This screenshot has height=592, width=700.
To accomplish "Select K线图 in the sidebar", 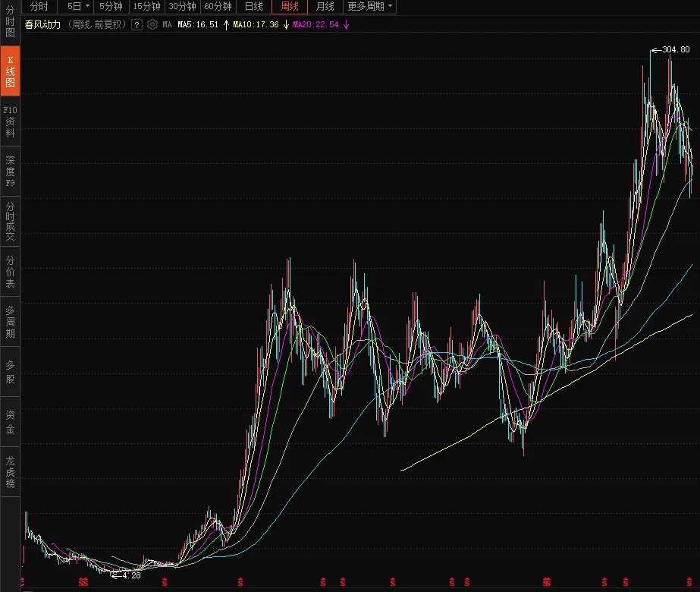I will click(10, 71).
